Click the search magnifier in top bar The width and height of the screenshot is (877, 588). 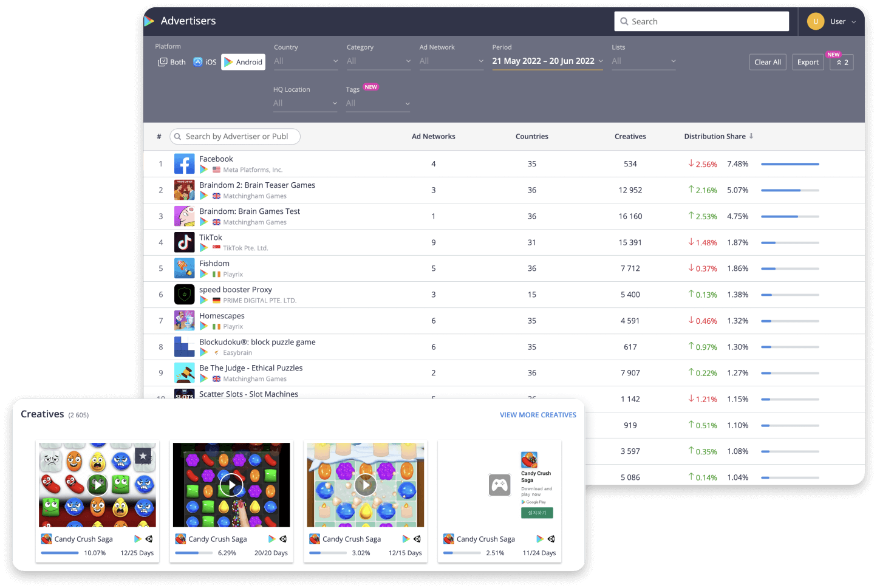[x=624, y=21]
